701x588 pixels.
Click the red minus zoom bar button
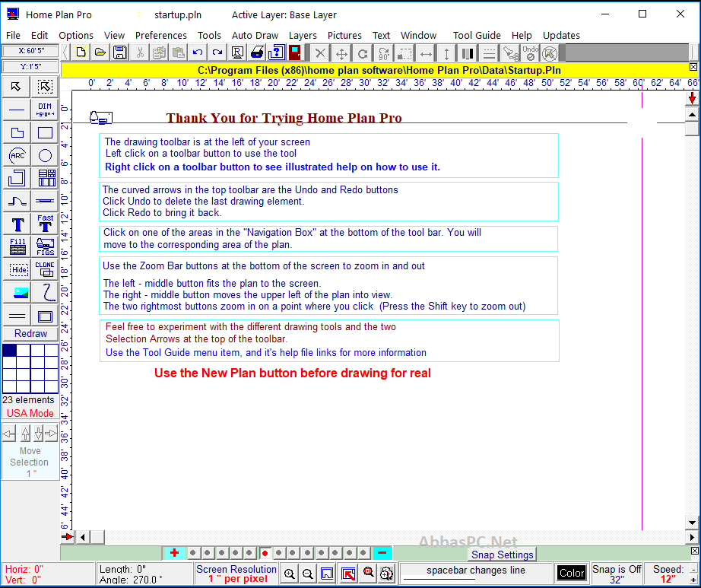coord(382,553)
